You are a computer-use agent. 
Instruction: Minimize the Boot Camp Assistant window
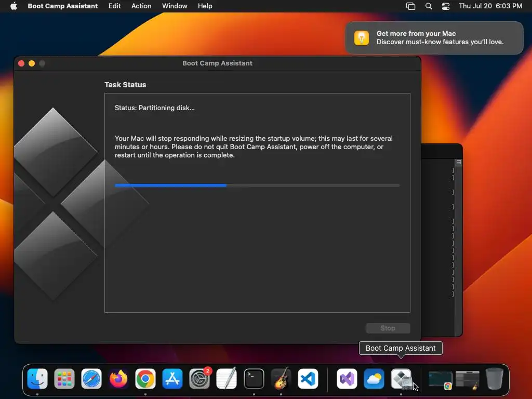[x=32, y=63]
